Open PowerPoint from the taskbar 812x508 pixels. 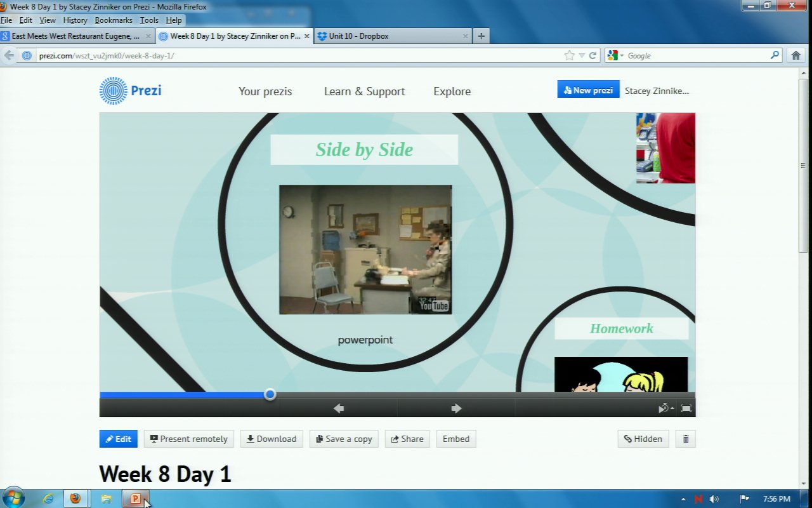135,498
